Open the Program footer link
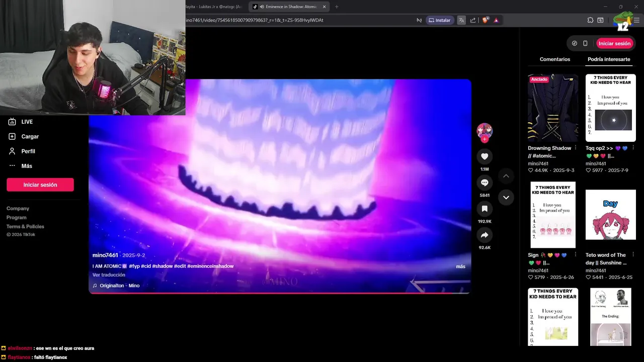Viewport: 644px width, 362px height. [17, 217]
